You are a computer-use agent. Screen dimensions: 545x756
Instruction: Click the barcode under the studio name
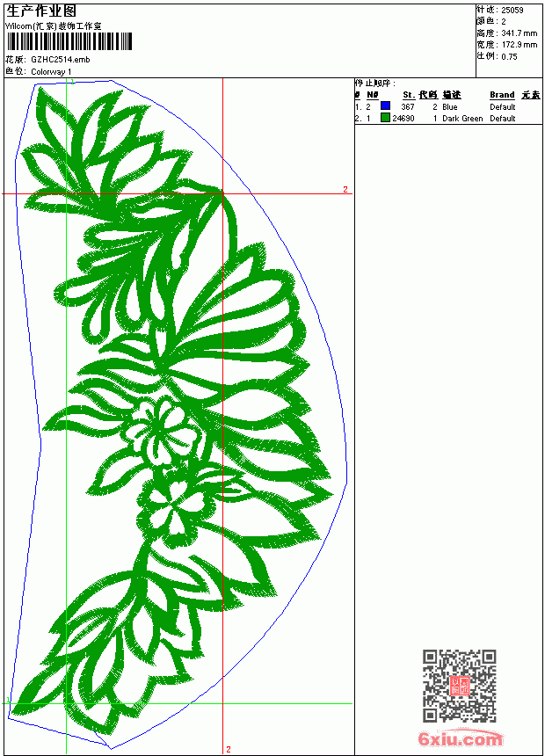click(69, 42)
